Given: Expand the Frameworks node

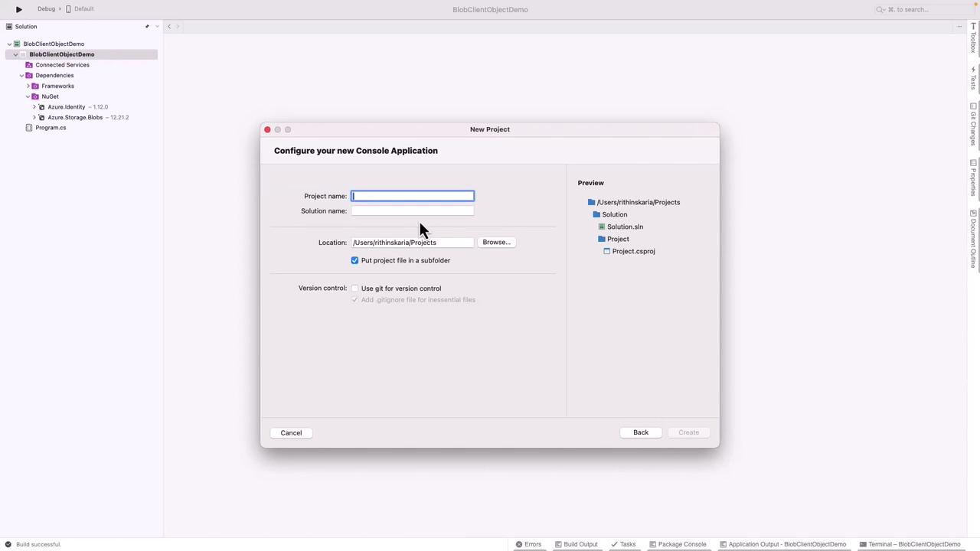Looking at the screenshot, I should pyautogui.click(x=28, y=86).
